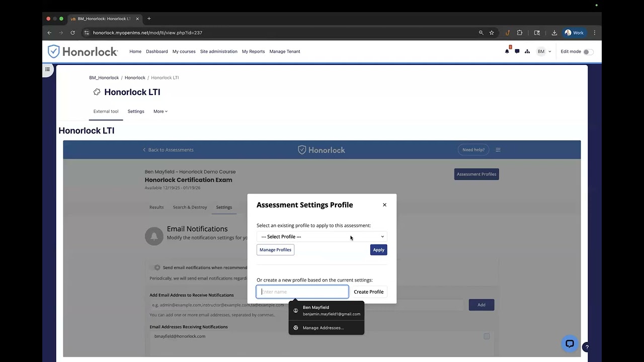Viewport: 644px width, 362px height.
Task: Click the Need help? button
Action: click(x=473, y=150)
